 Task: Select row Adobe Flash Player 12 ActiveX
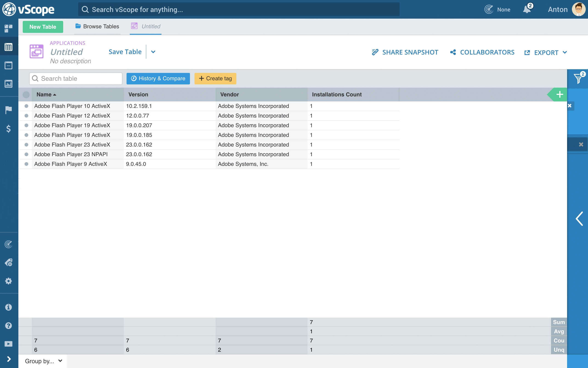coord(26,116)
